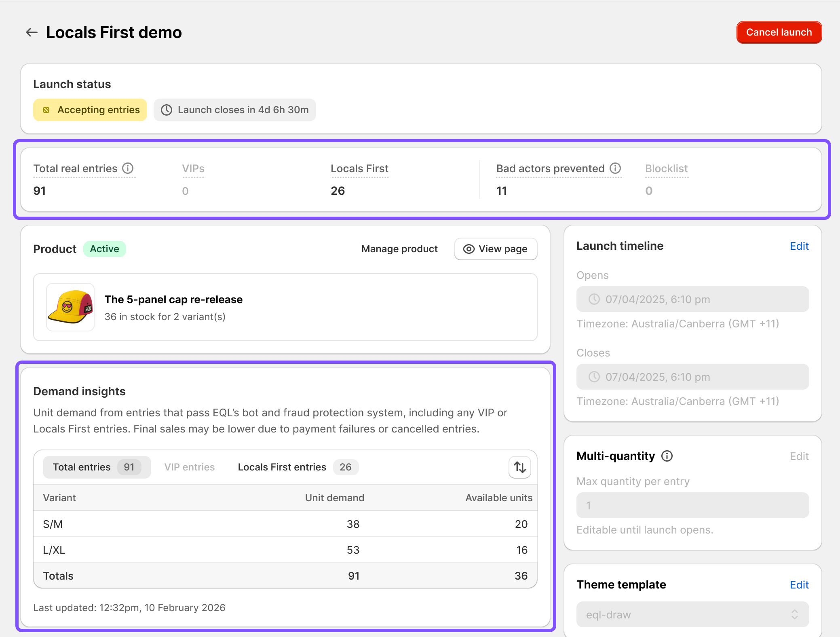Click the View page button

496,249
